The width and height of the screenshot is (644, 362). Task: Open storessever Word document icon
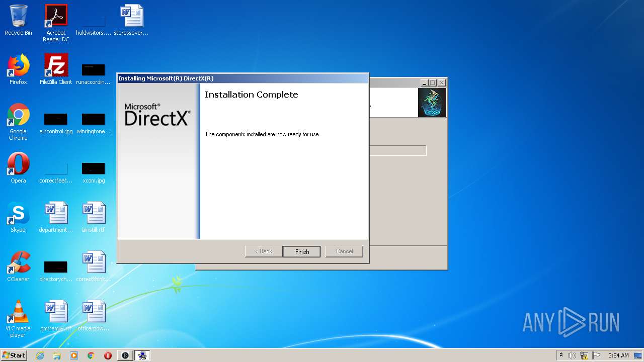point(131,21)
